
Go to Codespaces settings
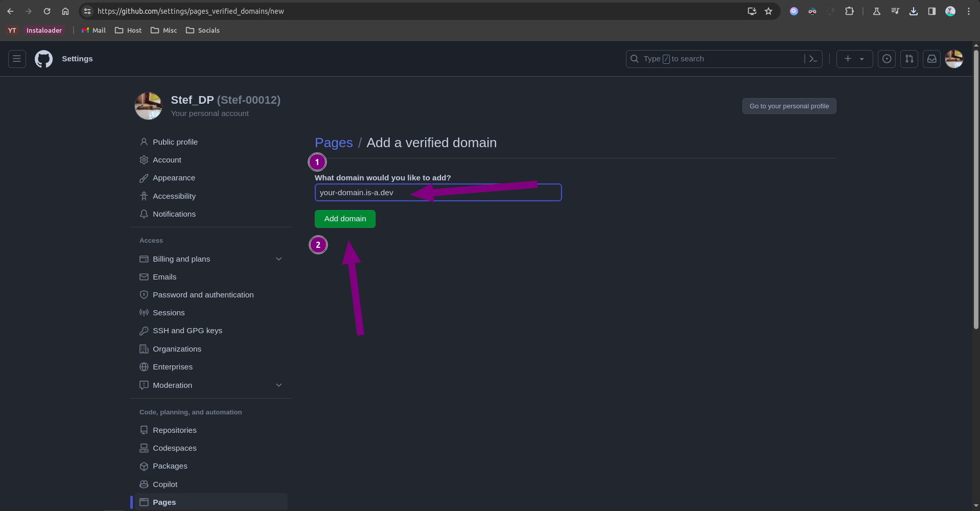point(174,448)
